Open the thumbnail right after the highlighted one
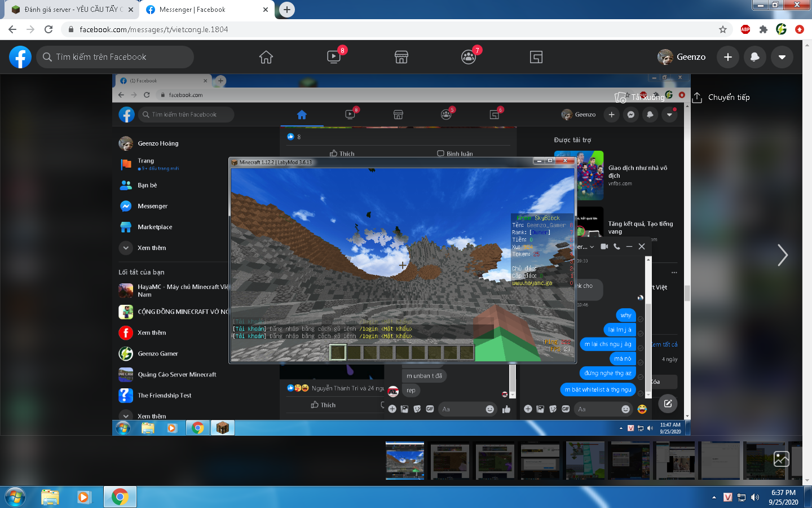The width and height of the screenshot is (812, 508). pyautogui.click(x=450, y=461)
